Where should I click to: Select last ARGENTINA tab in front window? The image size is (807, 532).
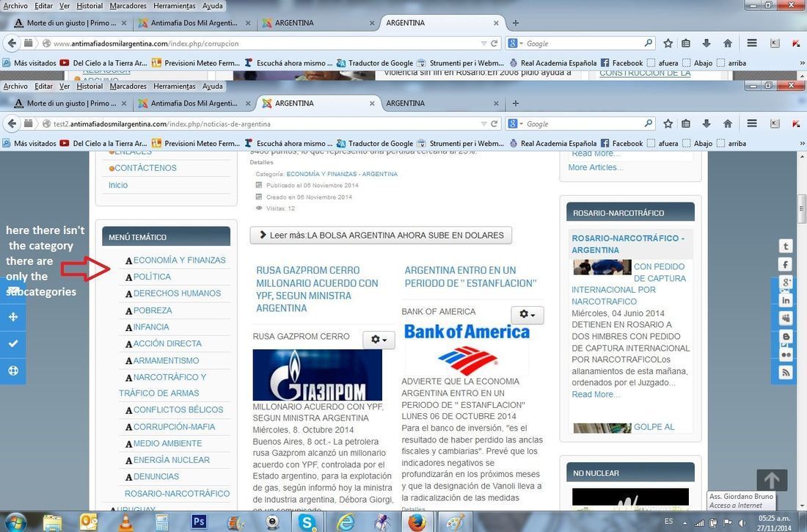click(x=441, y=103)
